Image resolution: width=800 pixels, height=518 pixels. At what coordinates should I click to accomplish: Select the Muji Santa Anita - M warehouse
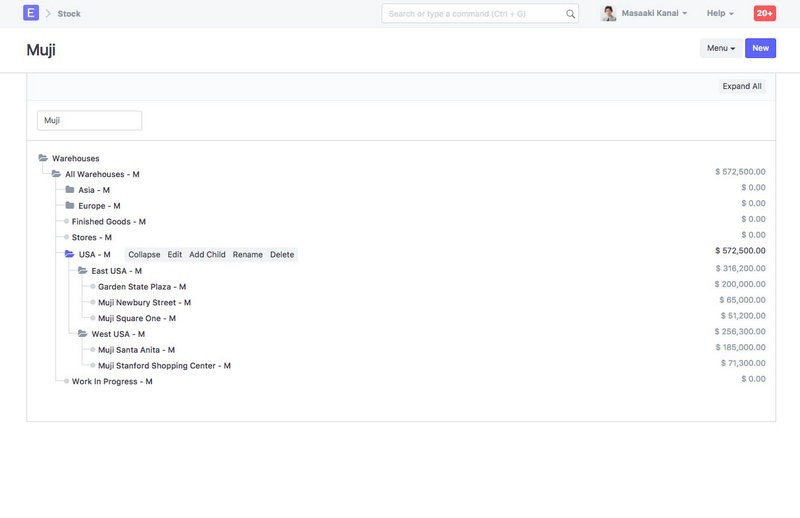tap(136, 350)
